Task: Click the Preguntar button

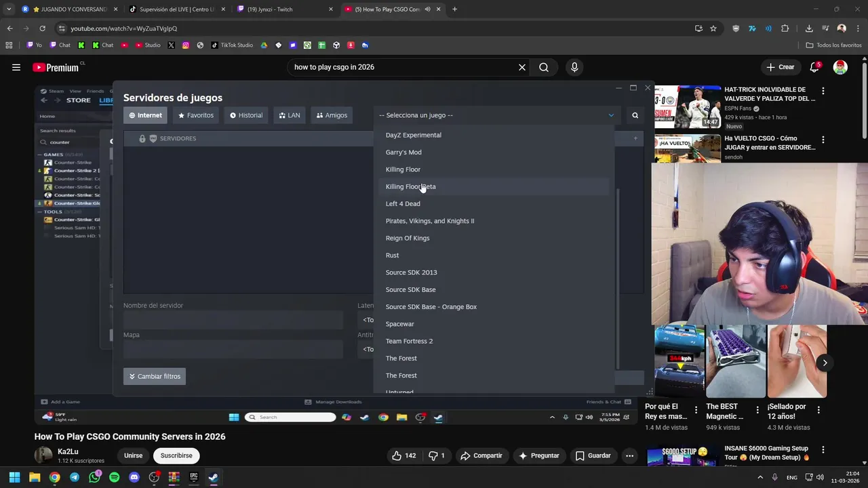Action: (x=538, y=455)
